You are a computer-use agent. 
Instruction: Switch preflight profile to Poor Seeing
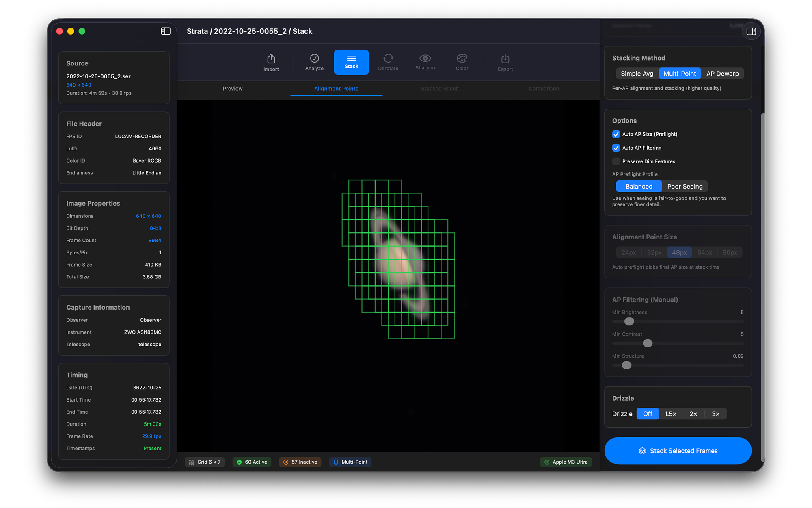(685, 187)
